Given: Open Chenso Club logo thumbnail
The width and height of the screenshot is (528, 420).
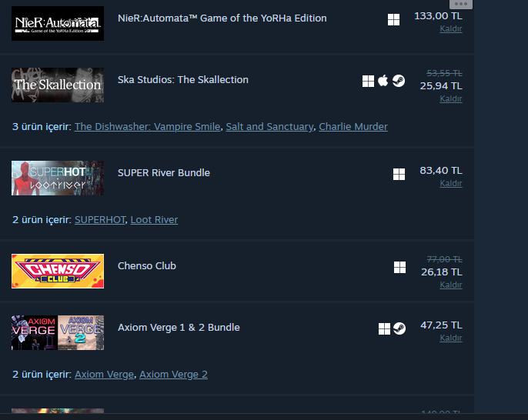Looking at the screenshot, I should point(58,271).
